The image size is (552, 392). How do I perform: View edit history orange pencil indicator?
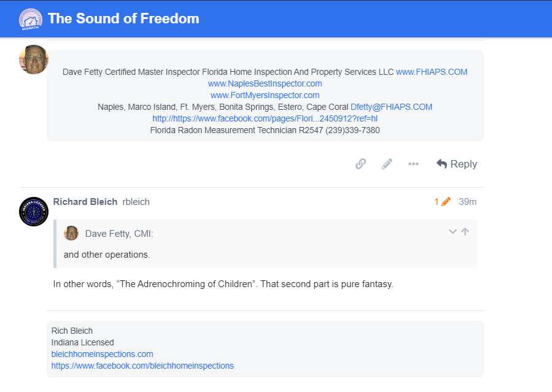pyautogui.click(x=443, y=202)
